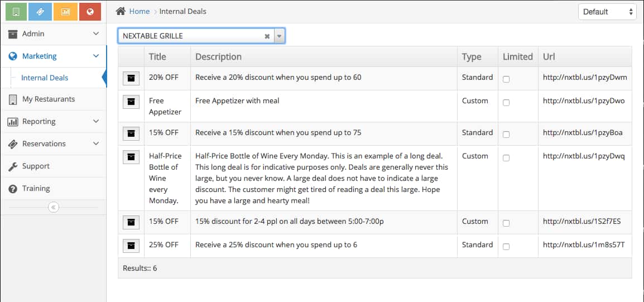Open My Restaurants in the sidebar
The height and width of the screenshot is (302, 644).
tap(48, 99)
